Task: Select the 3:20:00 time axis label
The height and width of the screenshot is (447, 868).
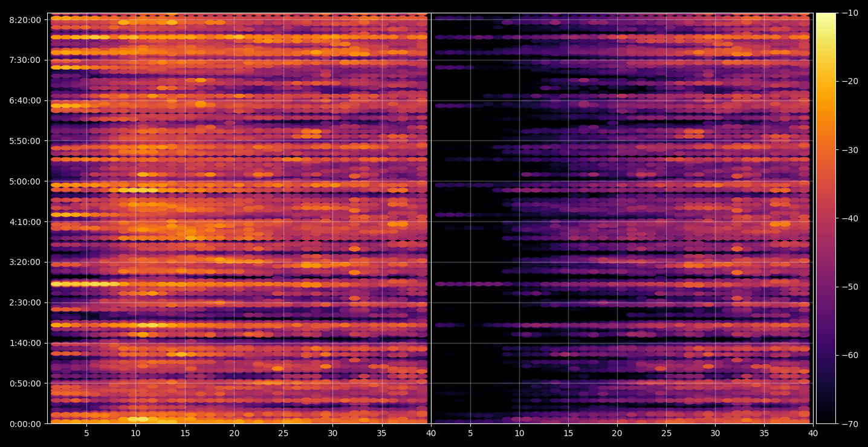Action: point(25,262)
